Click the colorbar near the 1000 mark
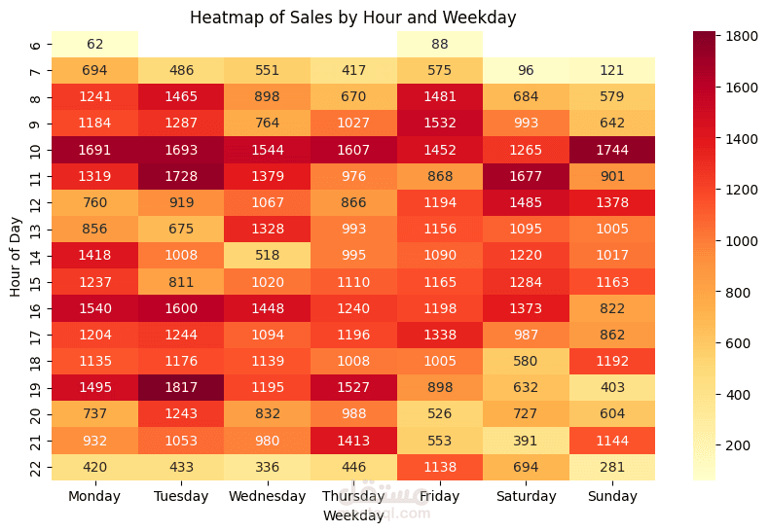 point(704,241)
